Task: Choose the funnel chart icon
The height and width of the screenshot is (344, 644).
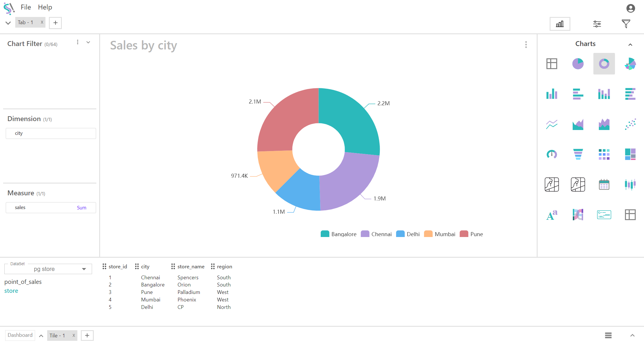Action: click(578, 154)
